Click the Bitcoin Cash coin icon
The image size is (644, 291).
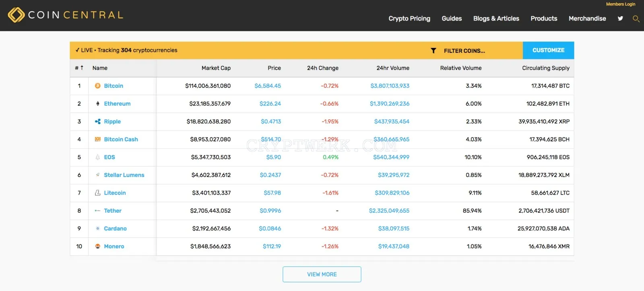tap(97, 139)
